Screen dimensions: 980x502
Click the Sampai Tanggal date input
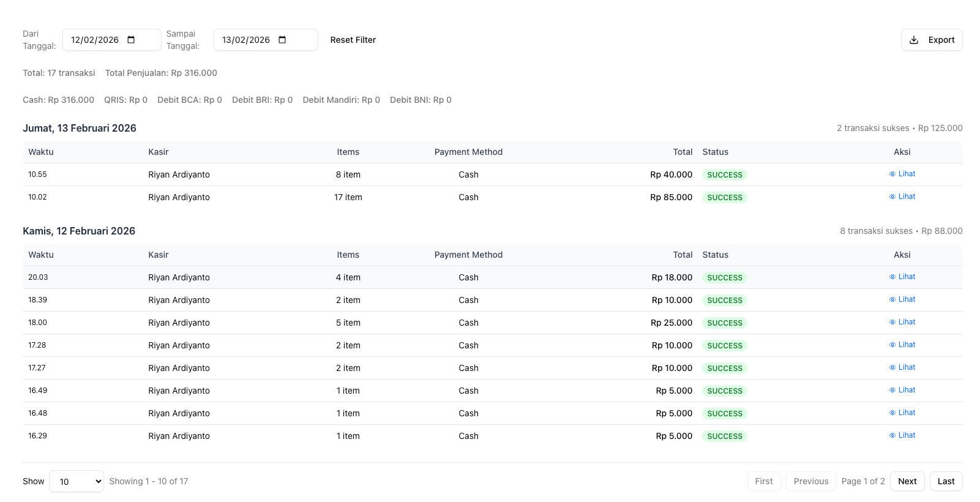246,40
